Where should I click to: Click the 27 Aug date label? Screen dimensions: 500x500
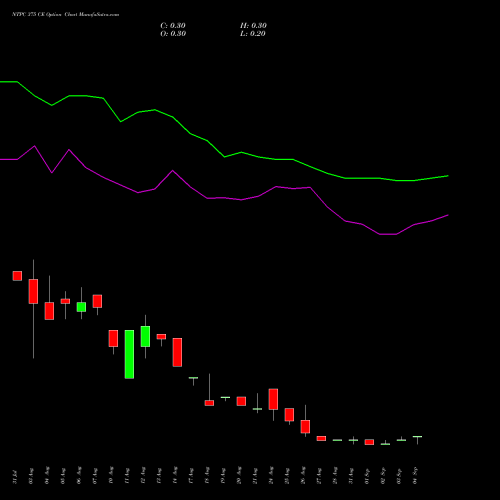tap(319, 476)
